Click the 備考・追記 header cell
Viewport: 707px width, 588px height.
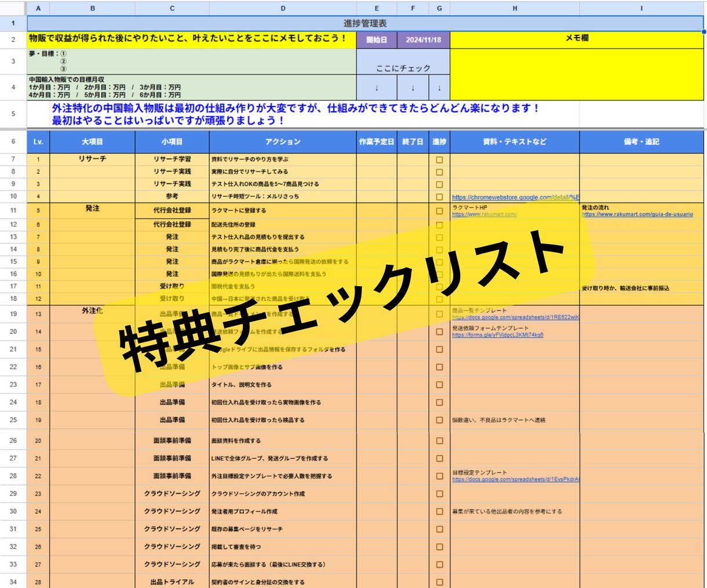642,142
